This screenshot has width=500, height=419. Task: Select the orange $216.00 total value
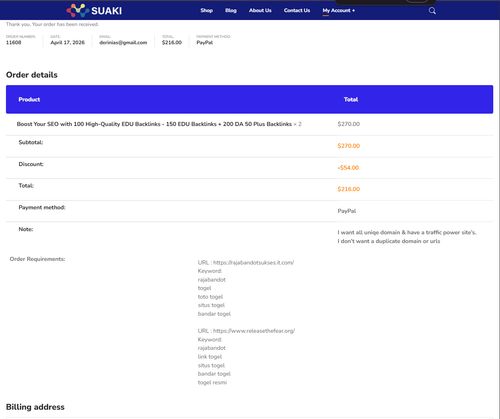349,189
